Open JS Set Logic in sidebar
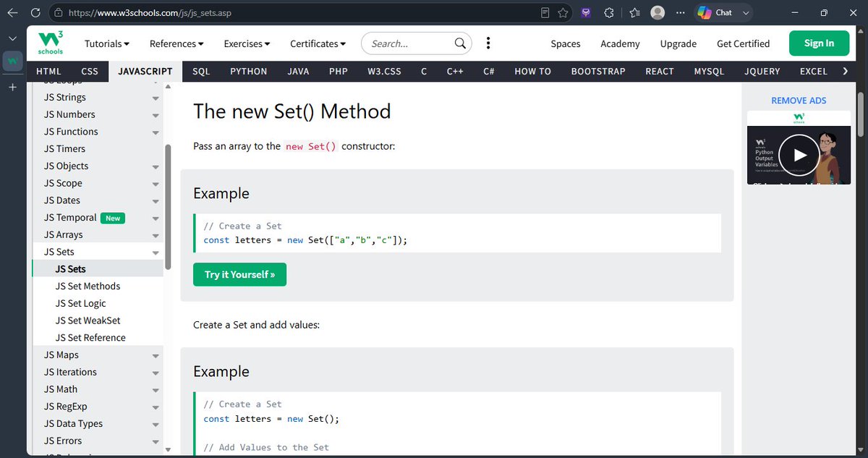Viewport: 868px width, 458px height. click(x=80, y=303)
